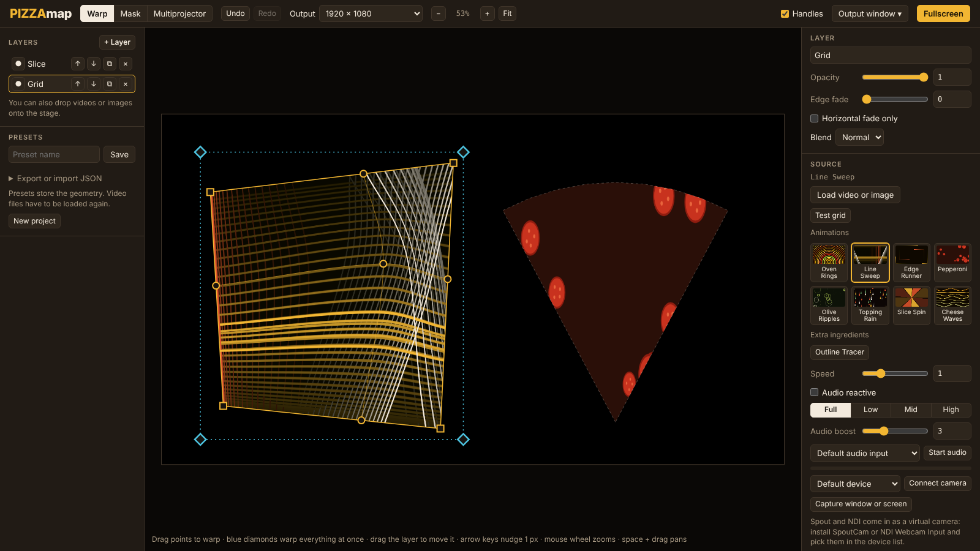The height and width of the screenshot is (551, 980).
Task: Move the Grid layer down
Action: pos(94,84)
